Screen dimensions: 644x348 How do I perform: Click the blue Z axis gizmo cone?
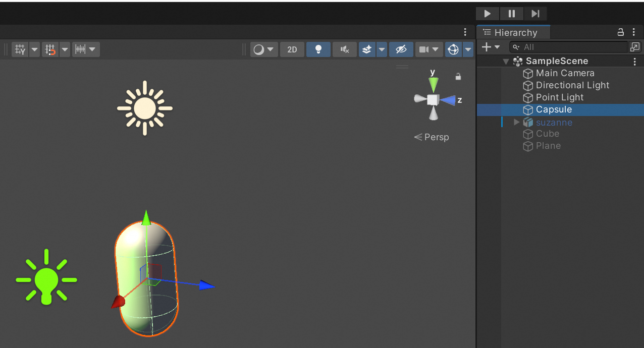tap(448, 100)
